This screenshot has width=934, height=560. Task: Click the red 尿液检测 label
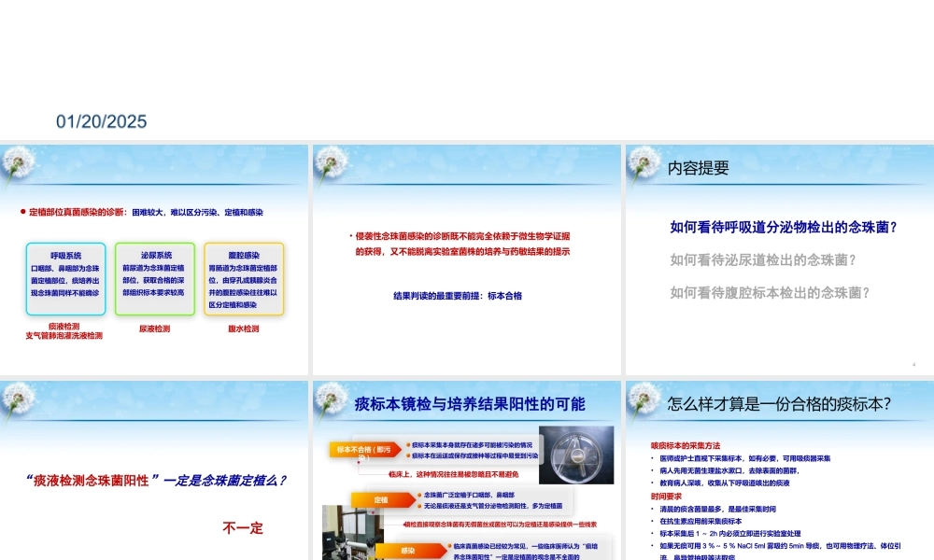tap(155, 329)
